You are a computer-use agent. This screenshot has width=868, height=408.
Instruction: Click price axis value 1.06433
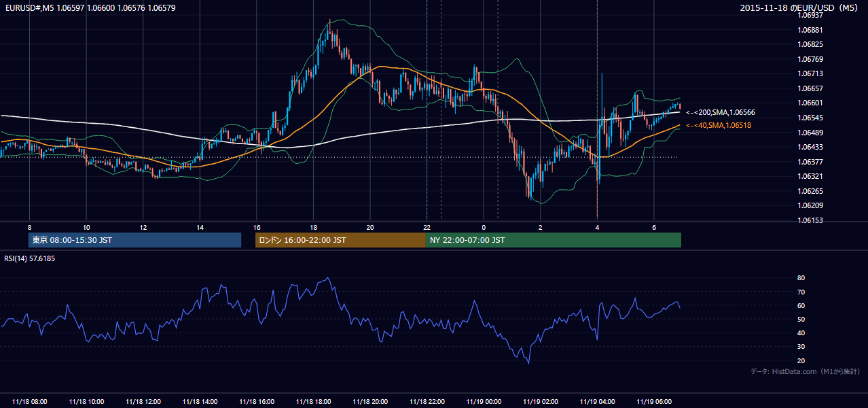coord(810,147)
